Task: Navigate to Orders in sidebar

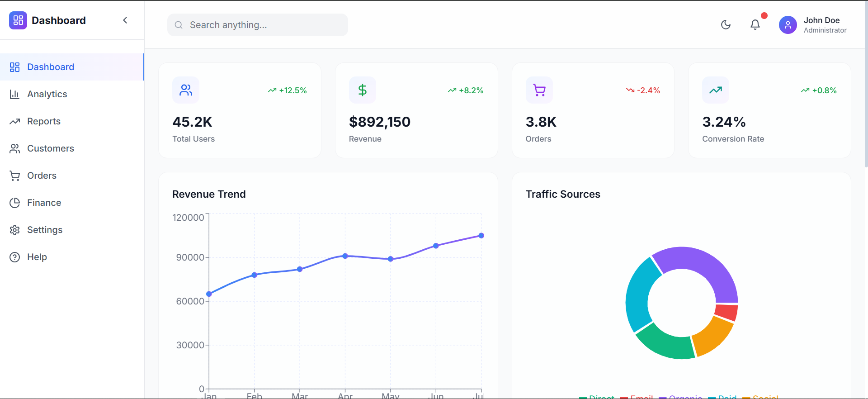Action: click(x=72, y=176)
